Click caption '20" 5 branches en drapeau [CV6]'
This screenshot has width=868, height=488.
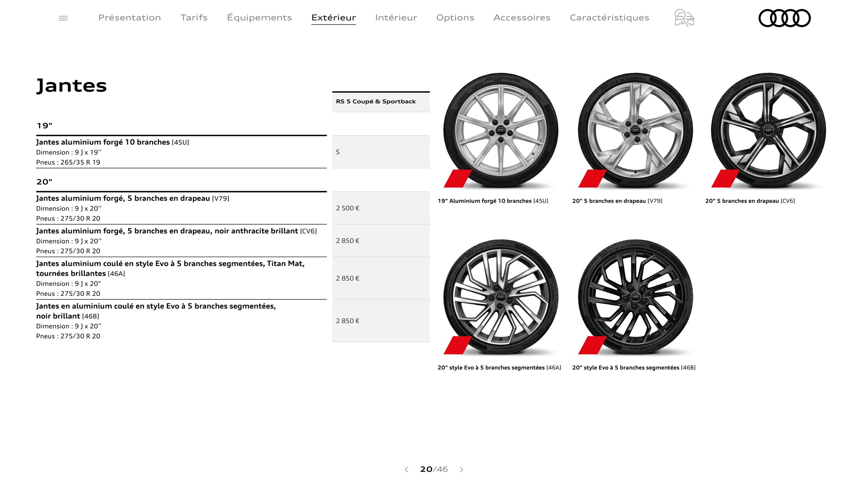[x=750, y=201]
